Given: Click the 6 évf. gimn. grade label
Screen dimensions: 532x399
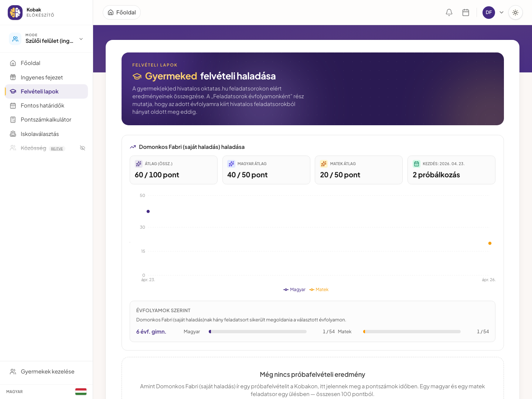Looking at the screenshot, I should point(151,332).
